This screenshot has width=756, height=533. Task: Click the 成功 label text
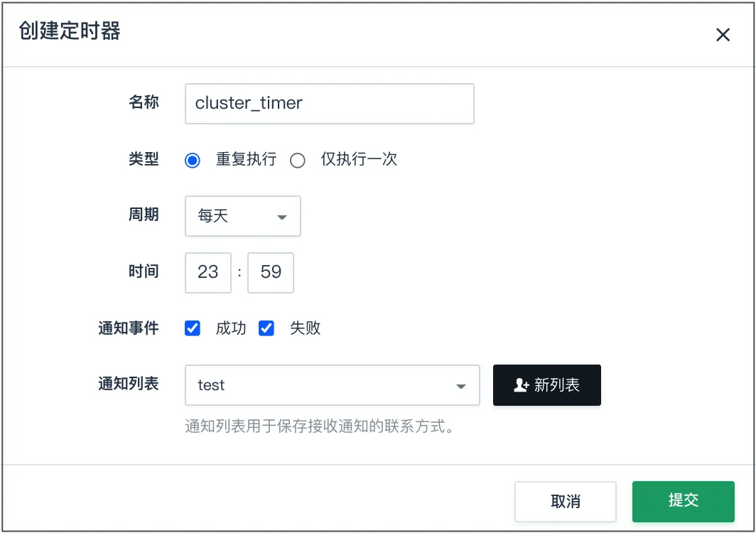point(230,328)
